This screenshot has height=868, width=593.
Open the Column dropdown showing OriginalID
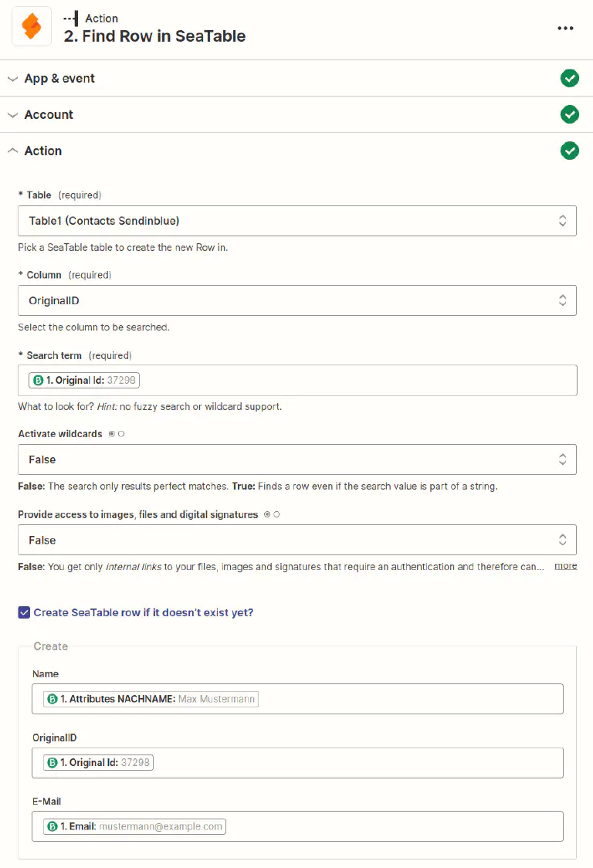pyautogui.click(x=296, y=300)
